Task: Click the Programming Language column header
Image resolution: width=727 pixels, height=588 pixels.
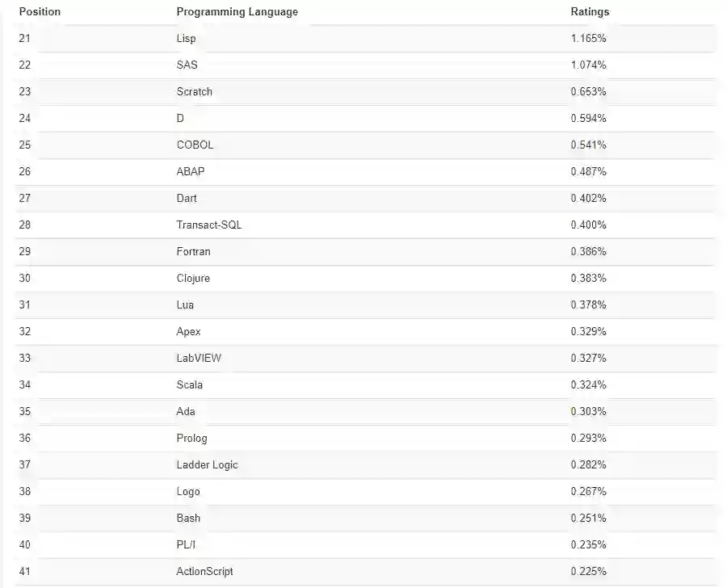Action: (x=237, y=12)
